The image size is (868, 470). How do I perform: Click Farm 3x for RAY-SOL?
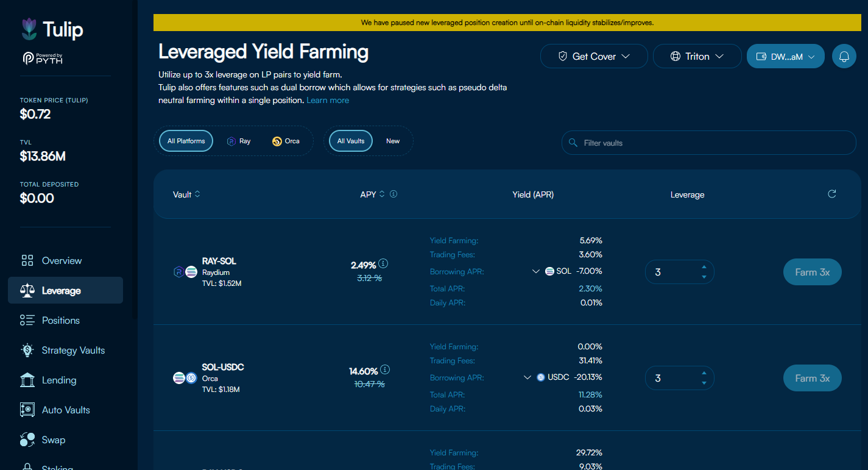pyautogui.click(x=813, y=272)
